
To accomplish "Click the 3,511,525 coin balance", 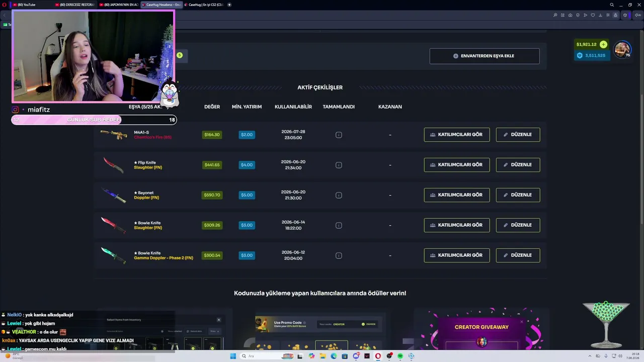I will 591,55.
